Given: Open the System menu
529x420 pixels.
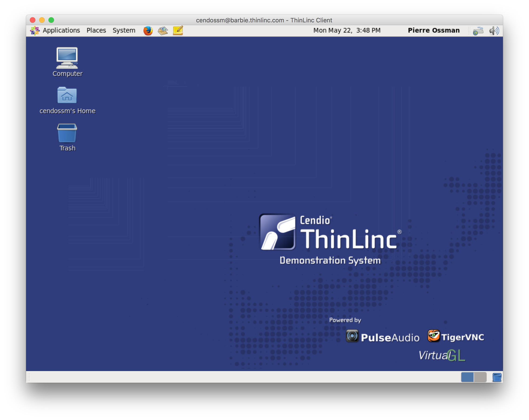Looking at the screenshot, I should tap(124, 30).
